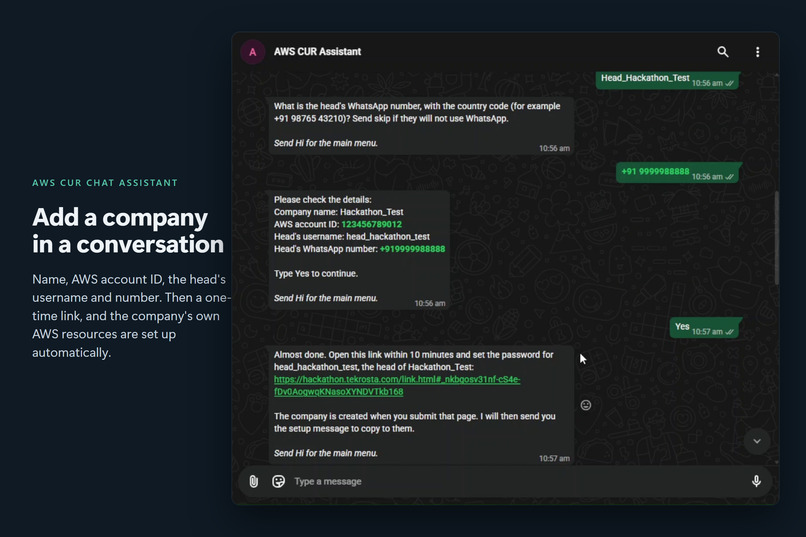Start voice message with microphone icon
This screenshot has height=537, width=806.
(x=756, y=482)
